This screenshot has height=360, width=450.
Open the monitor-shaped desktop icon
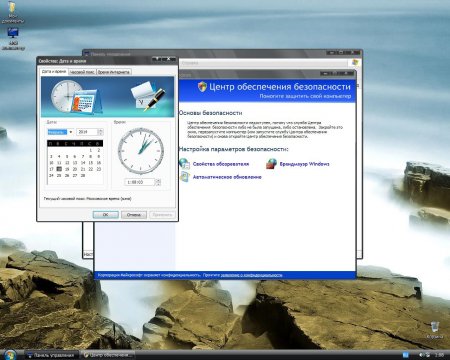tap(13, 33)
